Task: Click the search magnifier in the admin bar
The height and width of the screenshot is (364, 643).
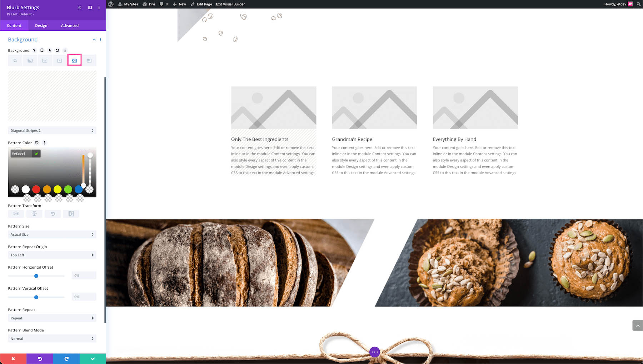Action: tap(639, 4)
